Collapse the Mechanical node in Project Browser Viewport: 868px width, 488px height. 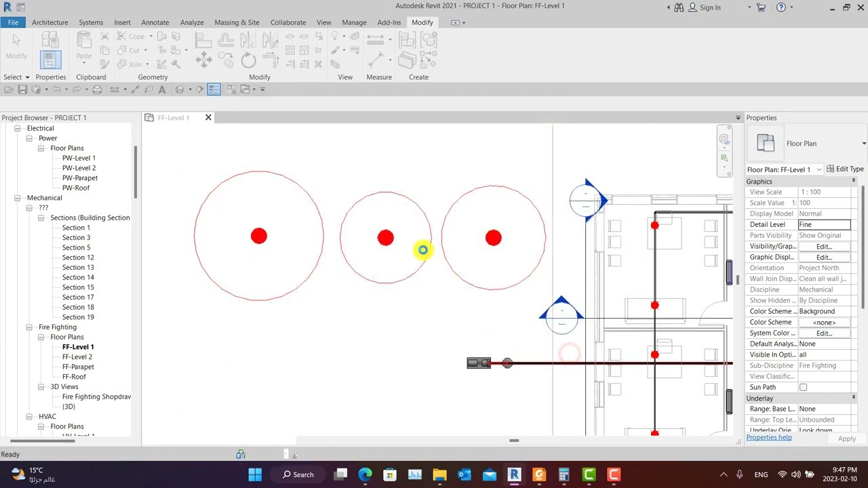(x=17, y=198)
